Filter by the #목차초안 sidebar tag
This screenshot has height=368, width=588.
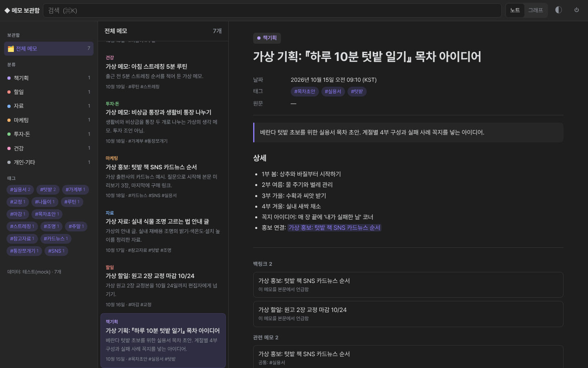point(47,214)
